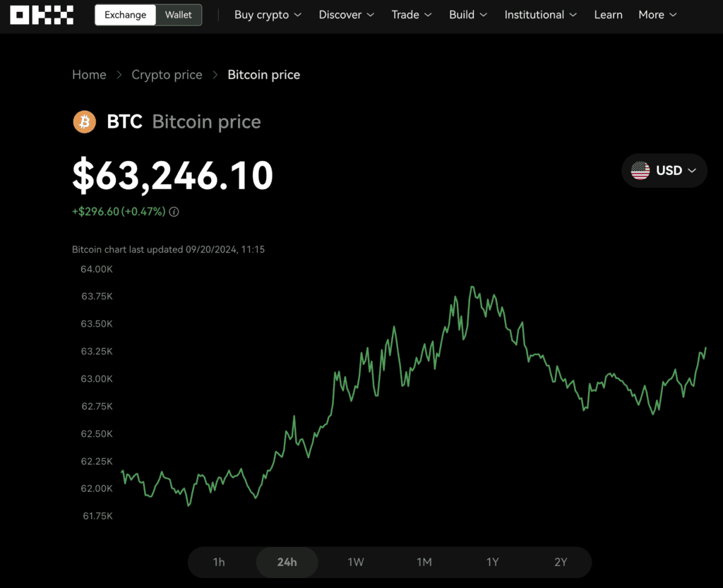Select the 1W chart range

(x=356, y=562)
